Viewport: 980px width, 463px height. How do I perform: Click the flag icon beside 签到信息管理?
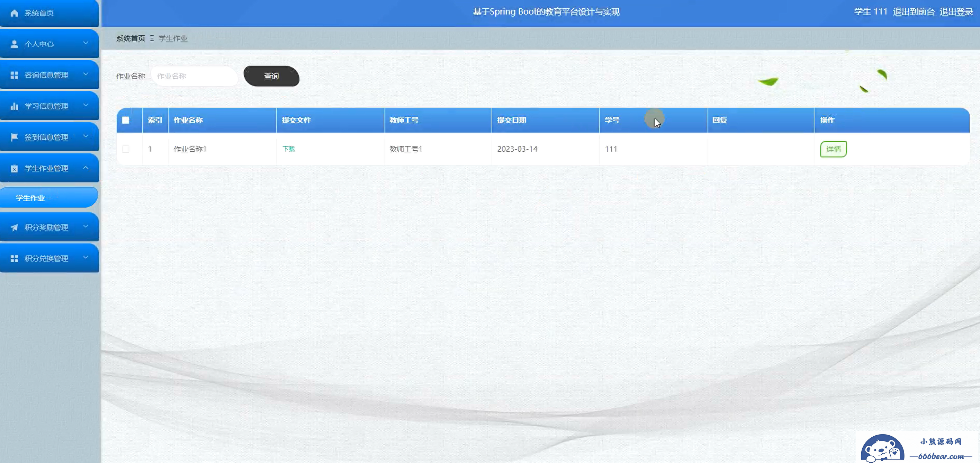[15, 137]
